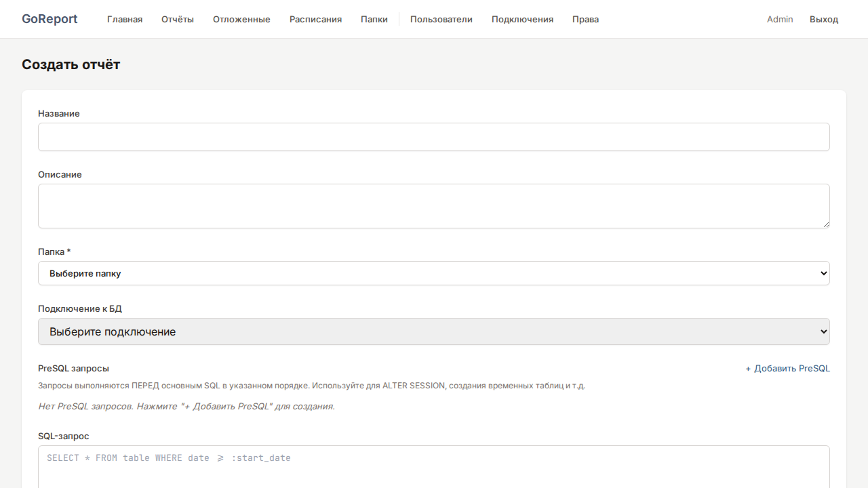Open the Отчёты section
This screenshot has width=868, height=488.
[178, 19]
